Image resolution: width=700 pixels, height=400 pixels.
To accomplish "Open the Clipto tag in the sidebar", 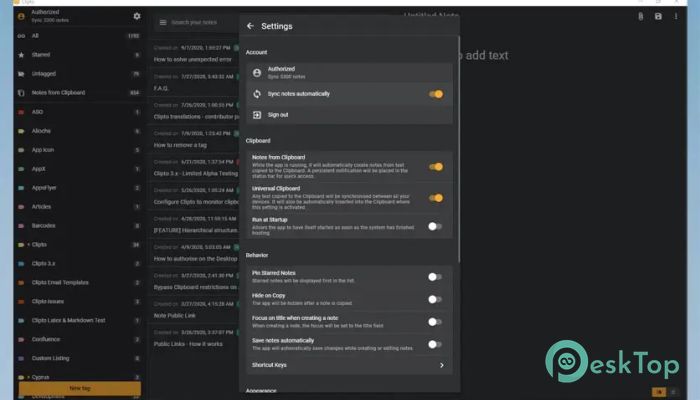I will 40,244.
